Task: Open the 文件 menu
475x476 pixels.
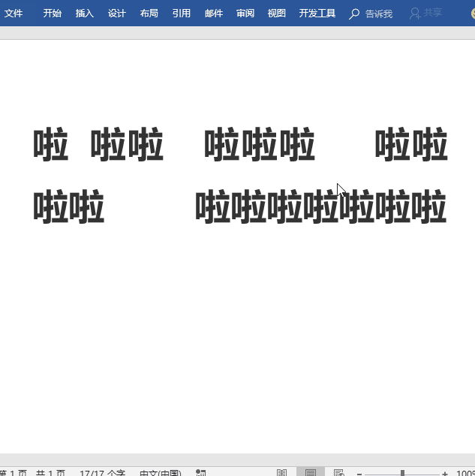Action: 14,13
